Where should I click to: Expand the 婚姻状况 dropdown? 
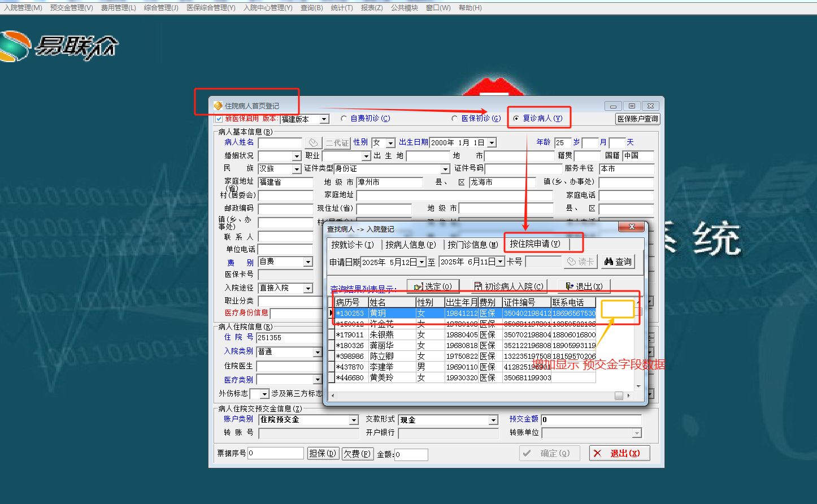(x=297, y=156)
